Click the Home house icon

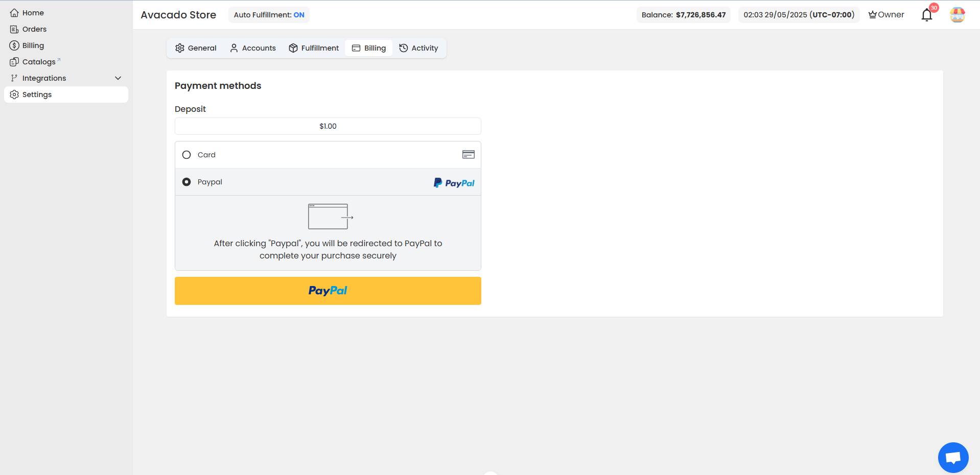coord(14,13)
